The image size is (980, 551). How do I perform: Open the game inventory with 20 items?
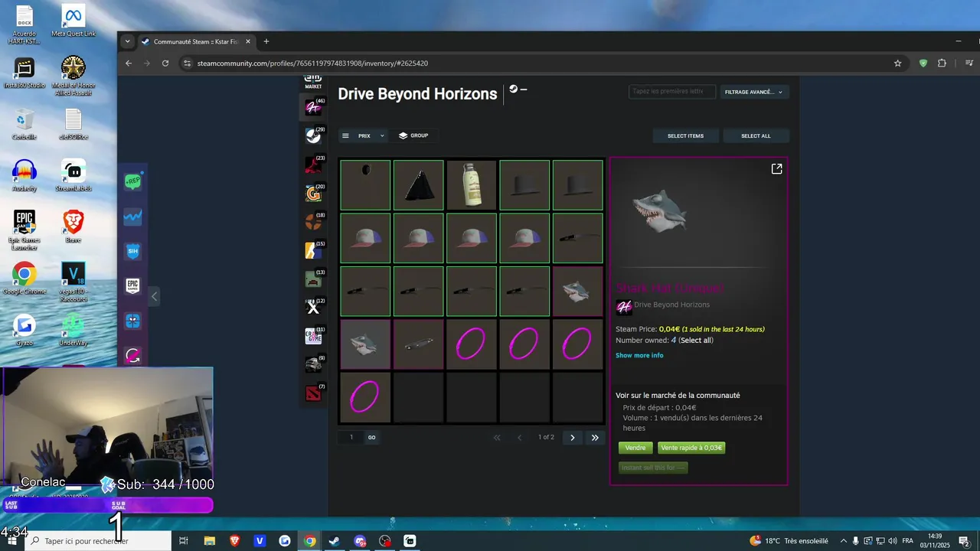(313, 193)
